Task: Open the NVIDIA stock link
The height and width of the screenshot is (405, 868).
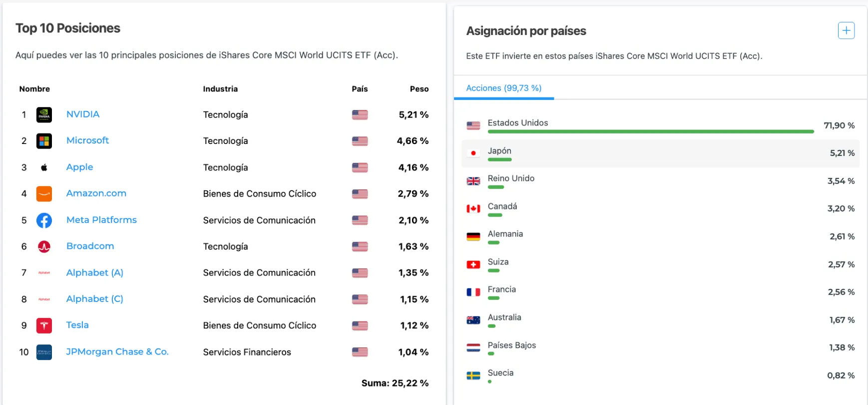Action: coord(83,114)
